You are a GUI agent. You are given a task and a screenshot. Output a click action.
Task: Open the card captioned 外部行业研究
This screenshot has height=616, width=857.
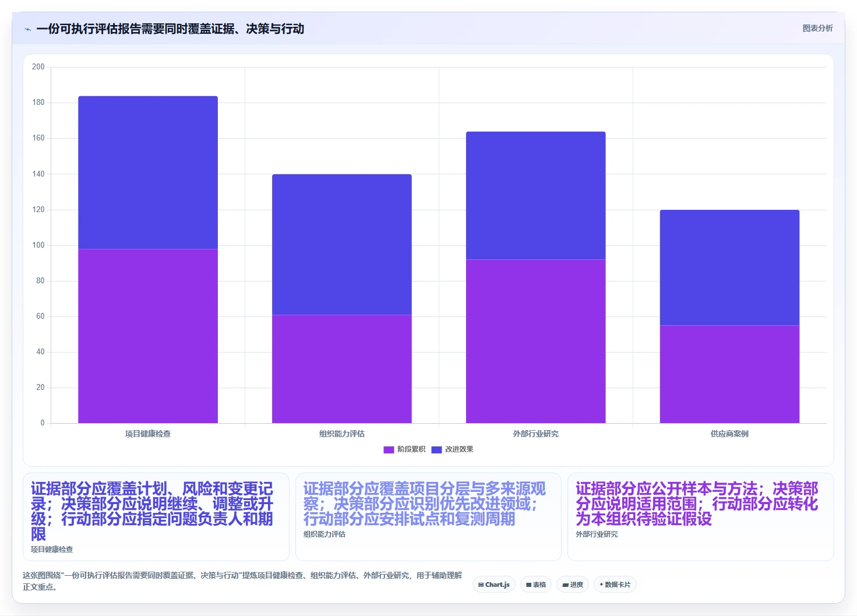(701, 517)
